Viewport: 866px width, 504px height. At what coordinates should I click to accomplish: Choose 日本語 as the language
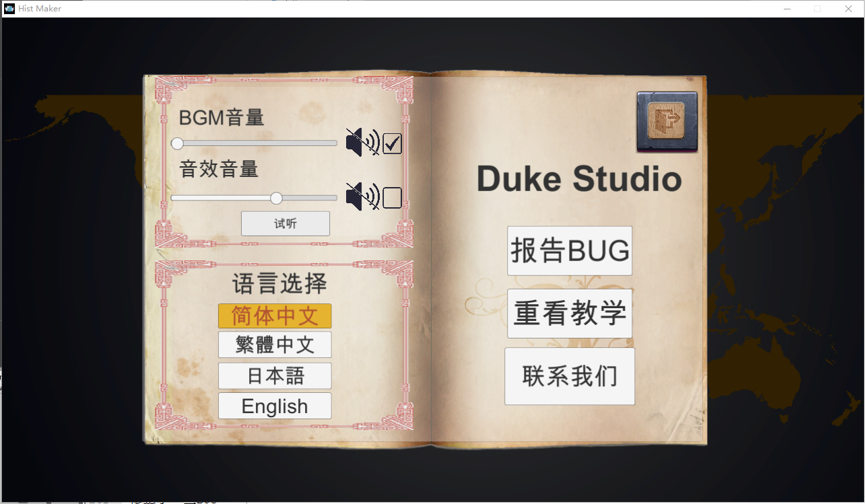point(275,375)
